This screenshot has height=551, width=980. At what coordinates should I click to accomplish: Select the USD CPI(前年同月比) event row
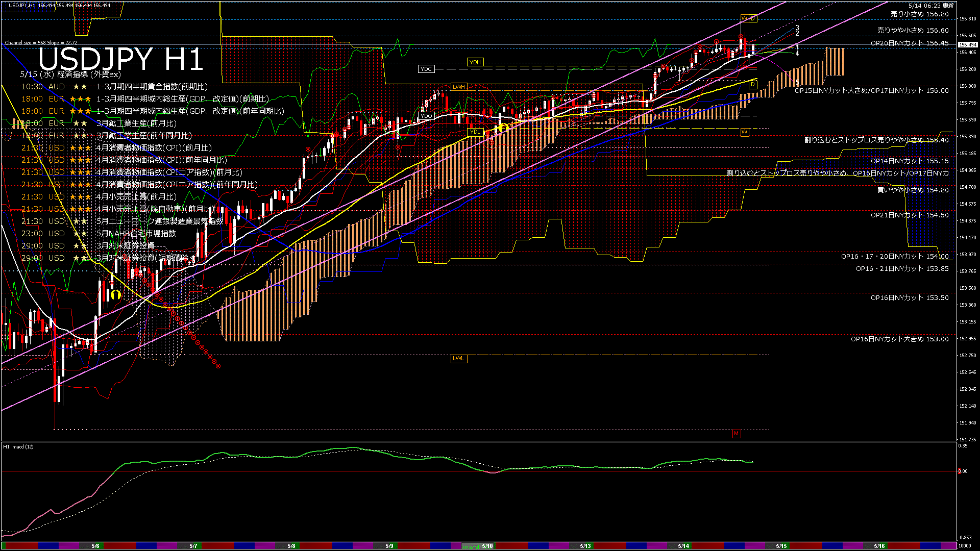tap(124, 160)
